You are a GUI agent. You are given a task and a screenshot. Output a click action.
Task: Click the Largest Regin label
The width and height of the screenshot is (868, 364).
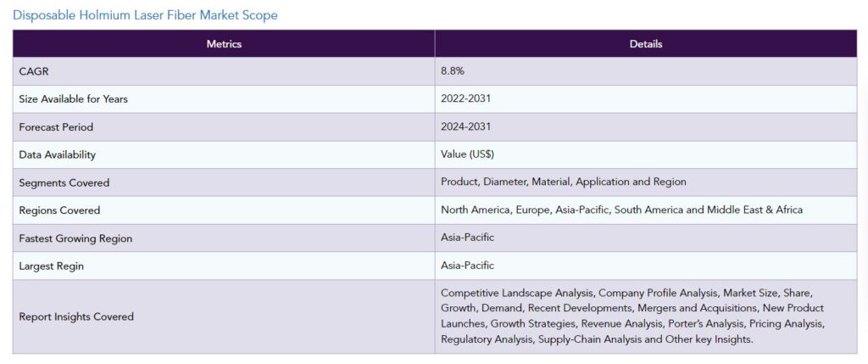tap(52, 266)
